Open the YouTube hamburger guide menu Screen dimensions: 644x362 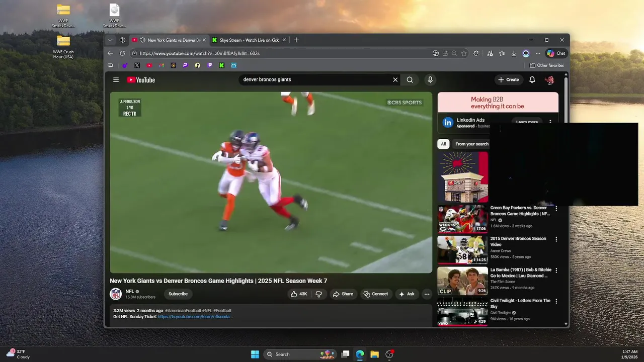pos(116,80)
